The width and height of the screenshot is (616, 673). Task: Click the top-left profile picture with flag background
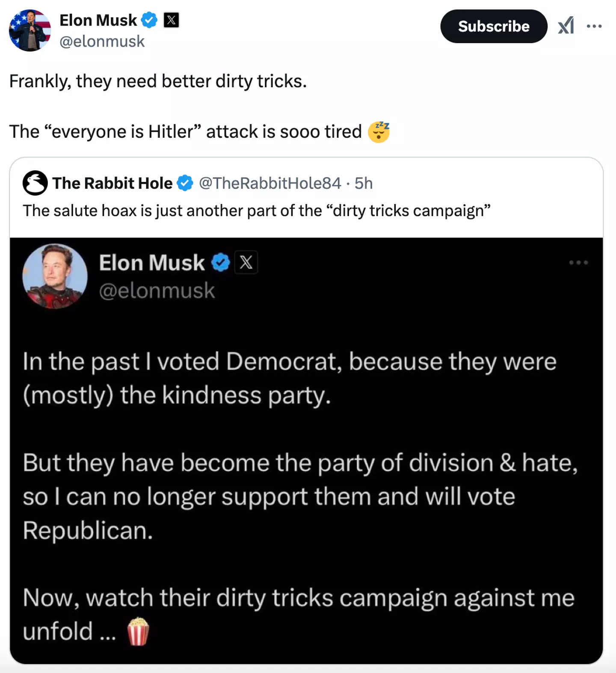tap(30, 30)
